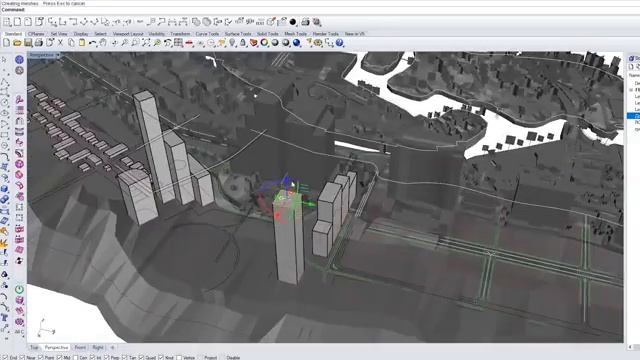Toggle the Point osnap checkbox

pyautogui.click(x=40, y=358)
